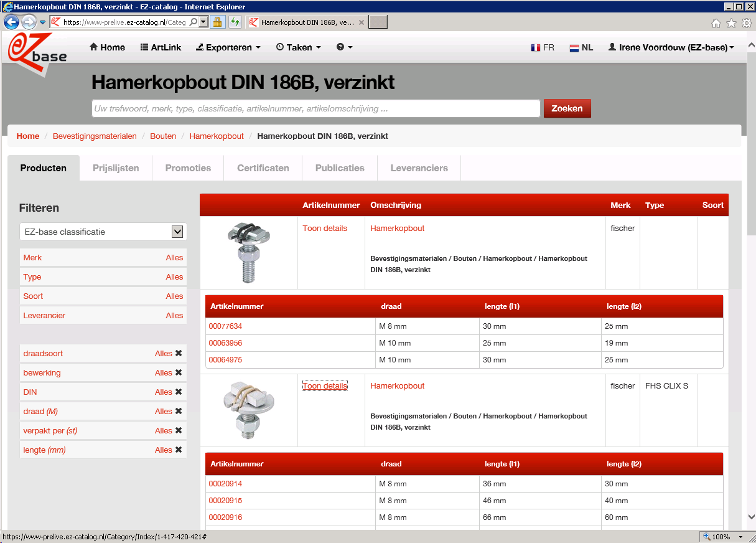The width and height of the screenshot is (756, 543).
Task: Click the EZ-base logo
Action: (x=37, y=54)
